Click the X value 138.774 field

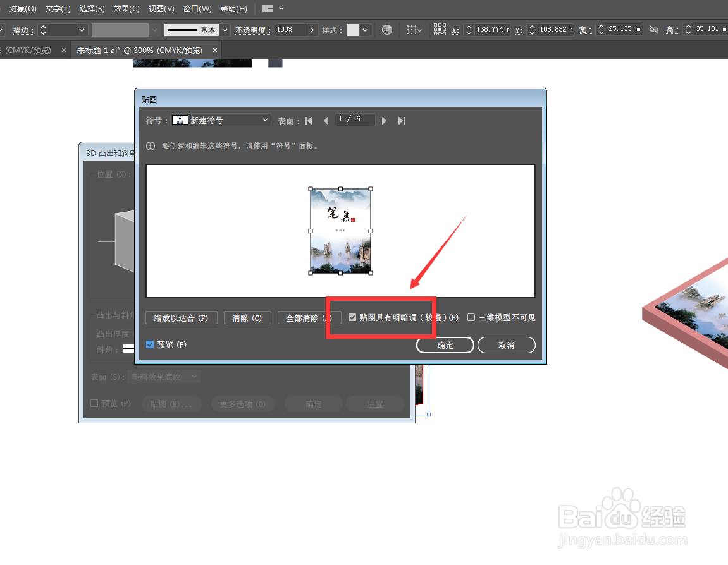tap(493, 30)
